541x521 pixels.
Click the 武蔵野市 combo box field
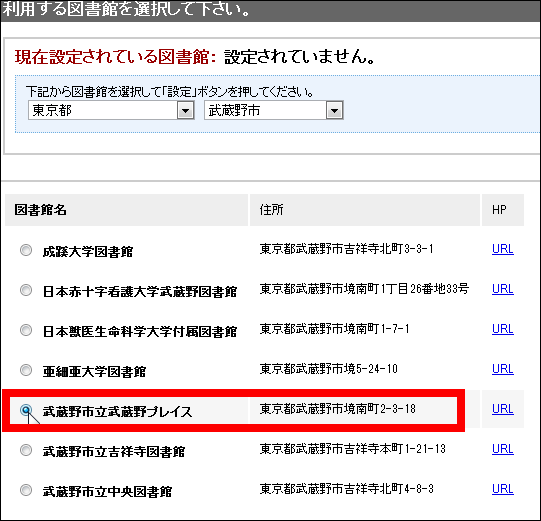point(274,110)
